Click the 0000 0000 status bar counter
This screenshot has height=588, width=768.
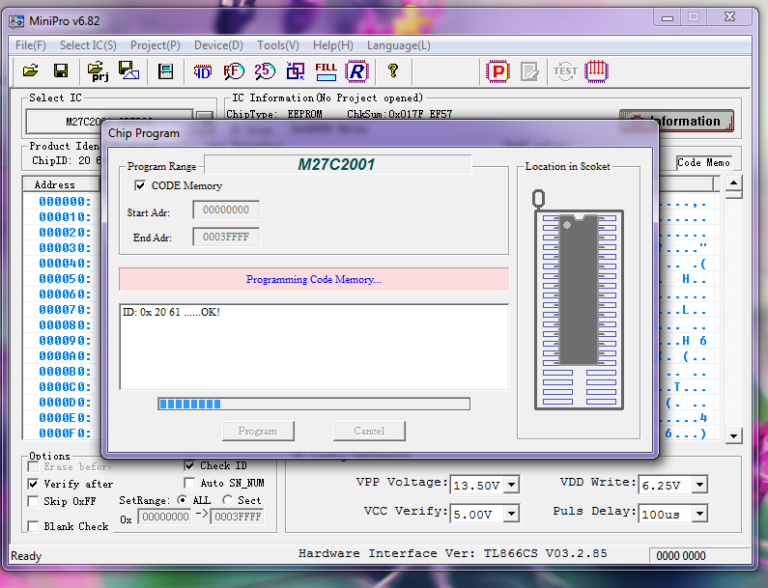pos(681,556)
